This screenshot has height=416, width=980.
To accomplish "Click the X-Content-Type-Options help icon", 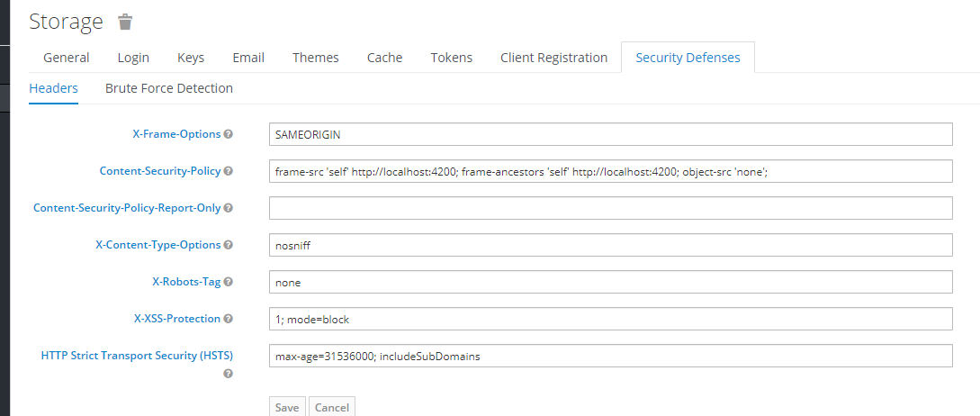I will (229, 245).
